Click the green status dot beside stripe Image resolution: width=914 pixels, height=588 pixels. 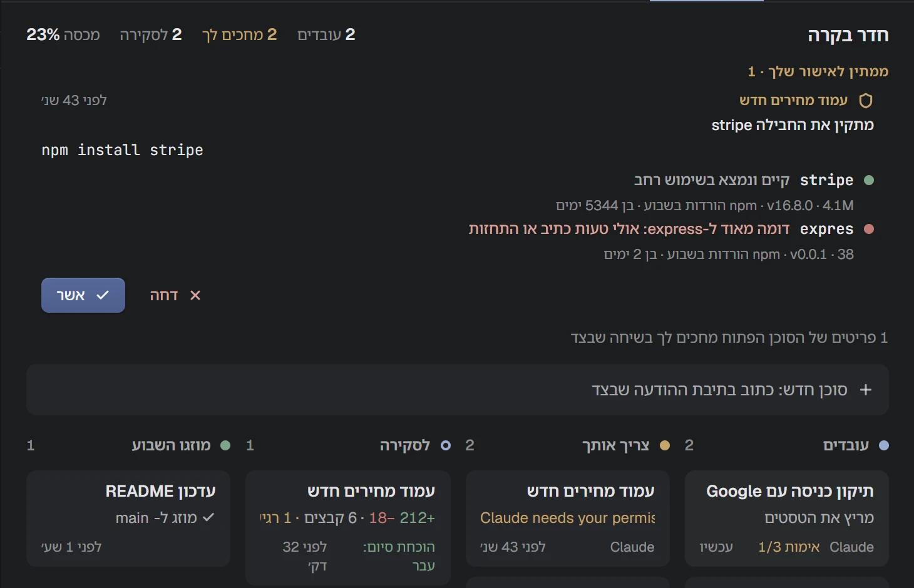click(868, 180)
